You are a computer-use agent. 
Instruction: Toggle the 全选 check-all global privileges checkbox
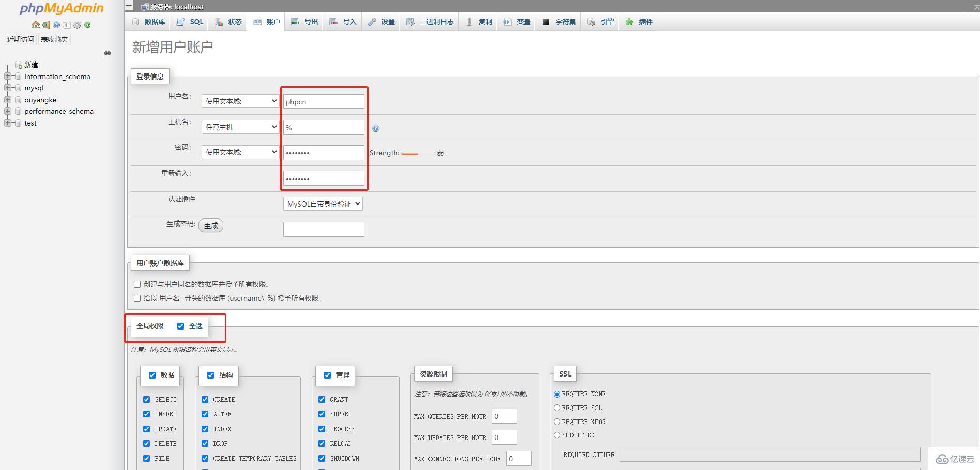click(180, 326)
